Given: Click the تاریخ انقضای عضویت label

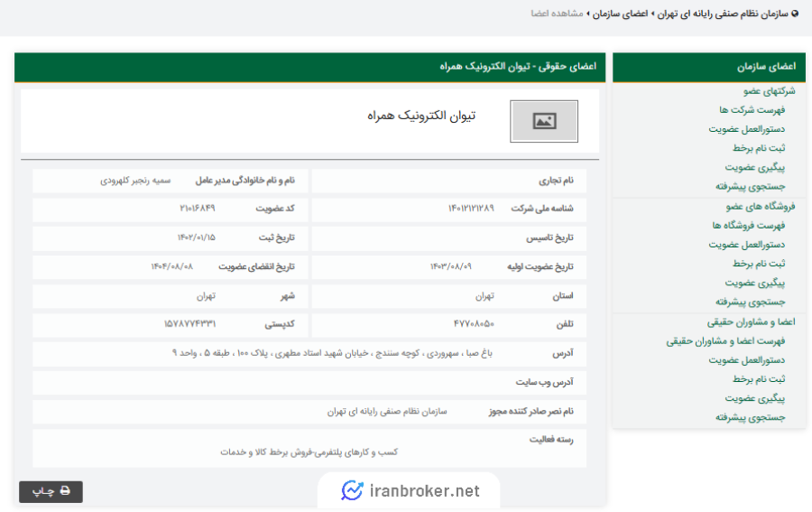Looking at the screenshot, I should [256, 266].
